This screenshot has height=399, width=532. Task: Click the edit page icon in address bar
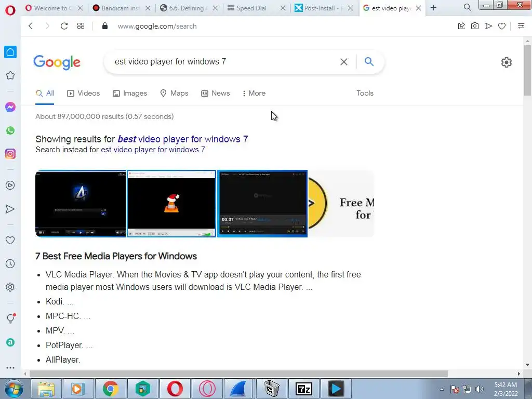(x=461, y=26)
